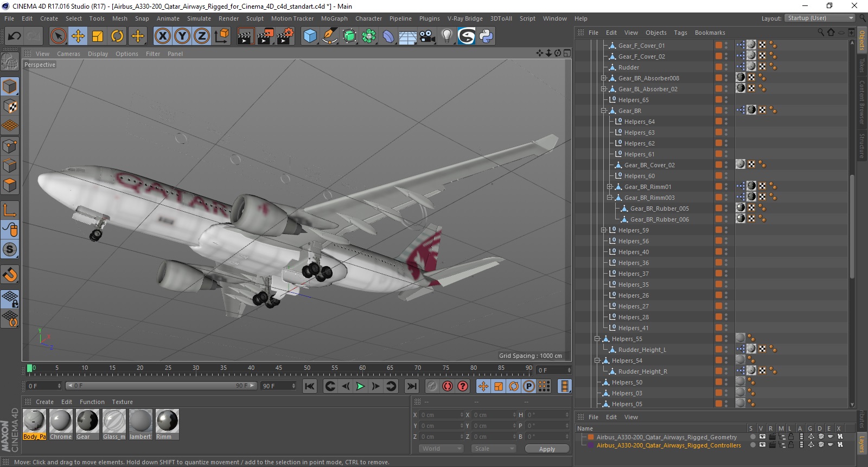
Task: Collapse the Helpers_55 node
Action: coord(597,339)
